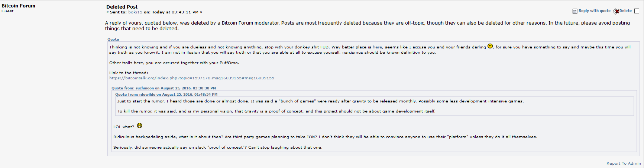
Task: Open the bitcointalk.org thread URL
Action: [192, 78]
